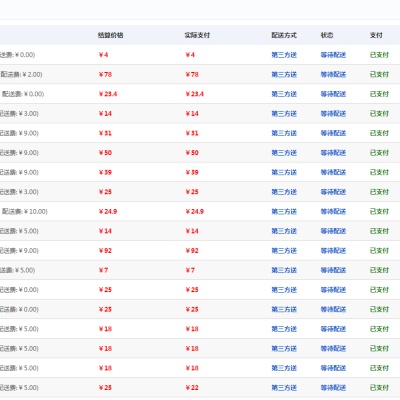Select actual payment ¥78

192,74
